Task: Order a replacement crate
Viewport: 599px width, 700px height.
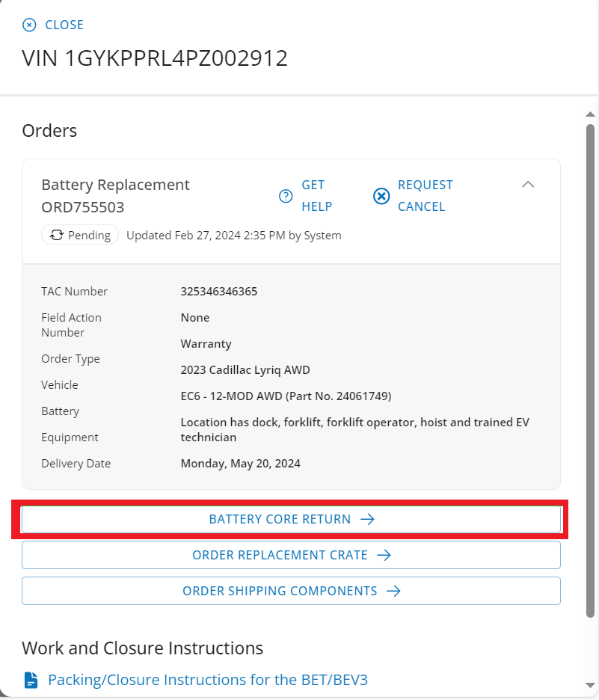Action: (291, 554)
